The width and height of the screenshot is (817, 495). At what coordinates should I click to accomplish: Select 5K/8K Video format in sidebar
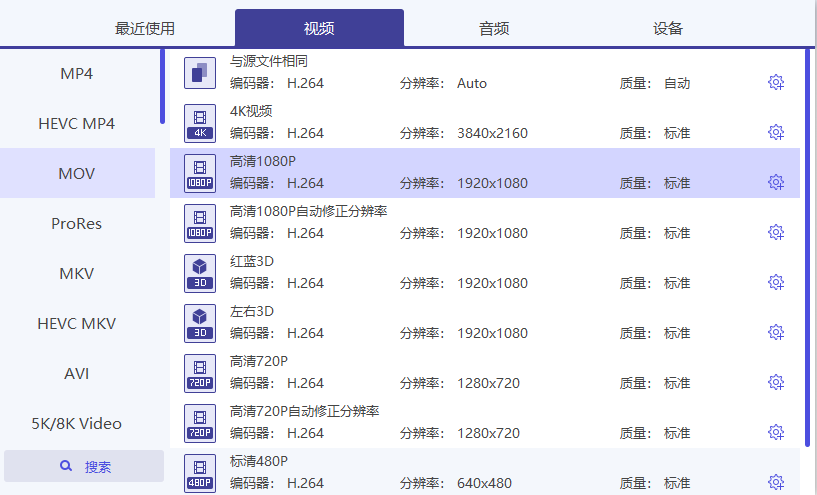[77, 424]
